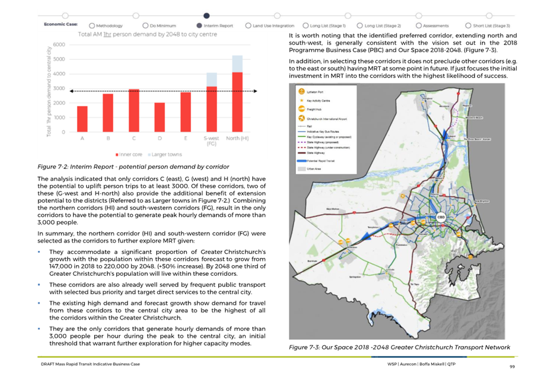Click the light blue segment of S-west (FG) bar
The width and height of the screenshot is (554, 392).
[x=212, y=80]
